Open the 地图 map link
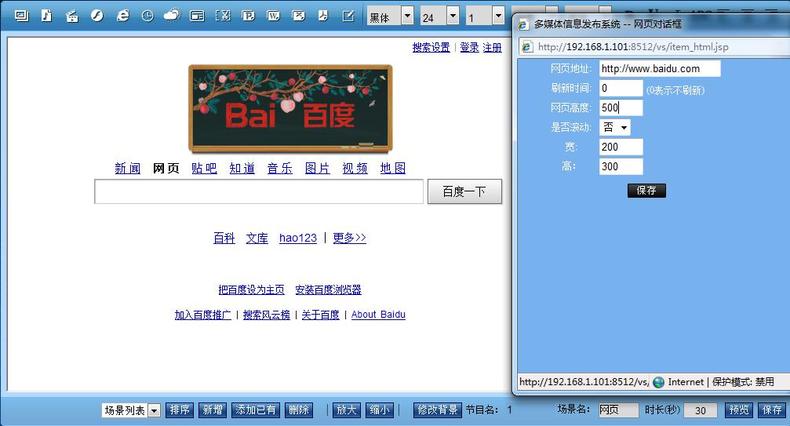Viewport: 790px width, 426px height. (393, 168)
